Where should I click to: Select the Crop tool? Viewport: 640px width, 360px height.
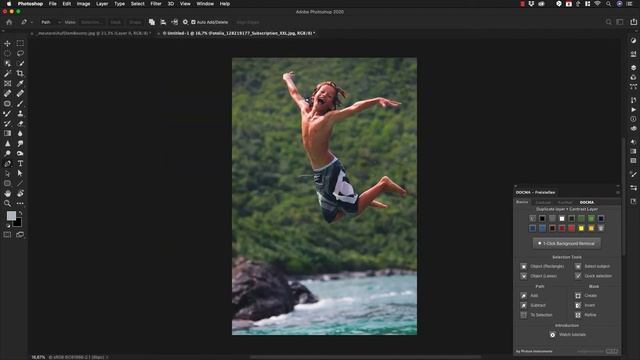pyautogui.click(x=20, y=73)
